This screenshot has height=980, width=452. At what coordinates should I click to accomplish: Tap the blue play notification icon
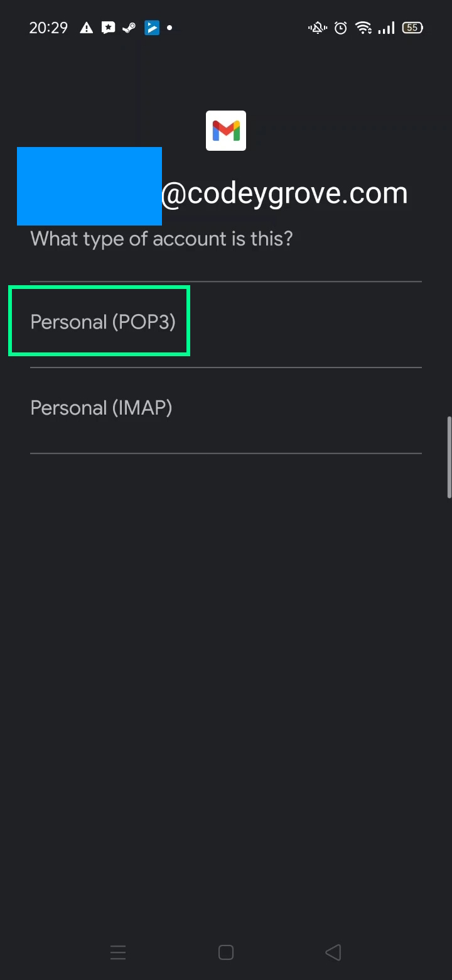[x=152, y=28]
